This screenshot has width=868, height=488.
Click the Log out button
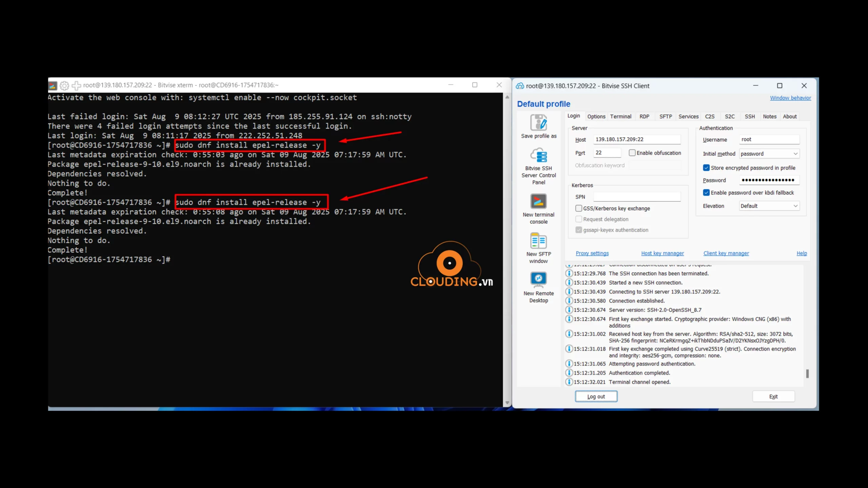(596, 396)
